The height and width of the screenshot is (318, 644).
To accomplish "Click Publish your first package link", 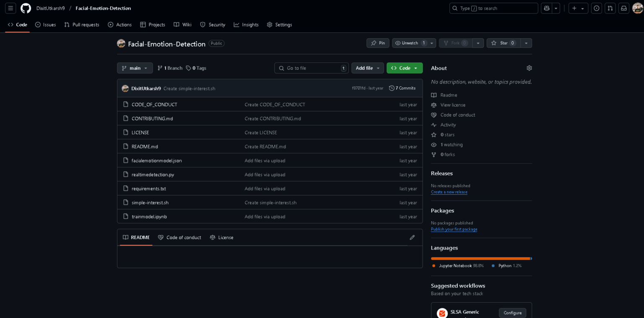I will pyautogui.click(x=454, y=229).
